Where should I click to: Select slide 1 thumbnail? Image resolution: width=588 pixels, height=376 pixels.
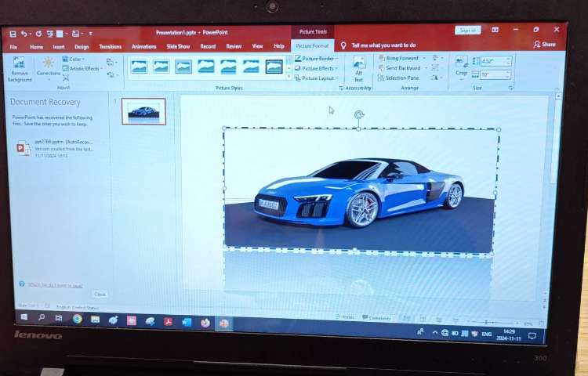coord(143,111)
